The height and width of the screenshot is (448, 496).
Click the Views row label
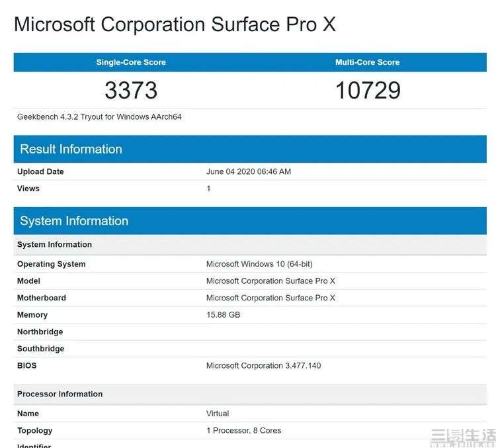click(28, 189)
